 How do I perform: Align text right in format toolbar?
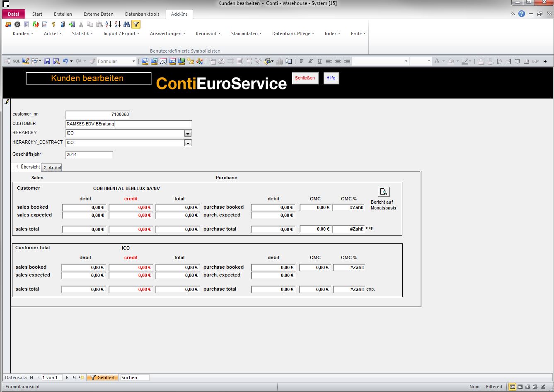pos(347,61)
